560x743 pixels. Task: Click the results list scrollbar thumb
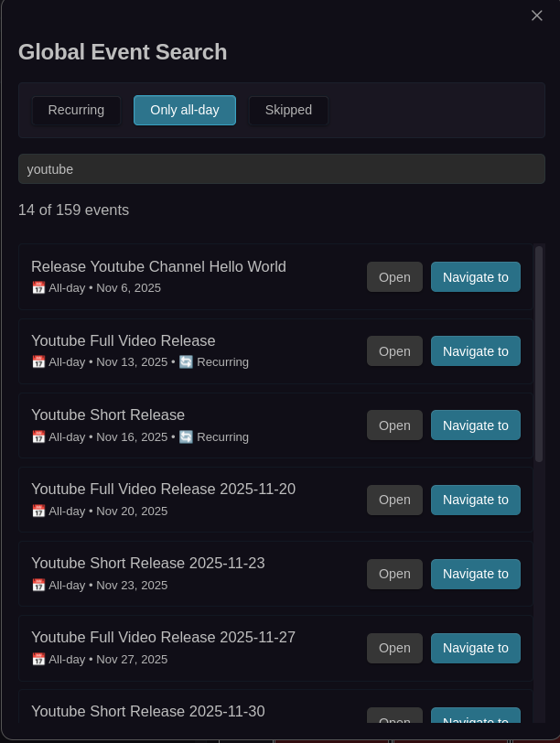tap(539, 353)
